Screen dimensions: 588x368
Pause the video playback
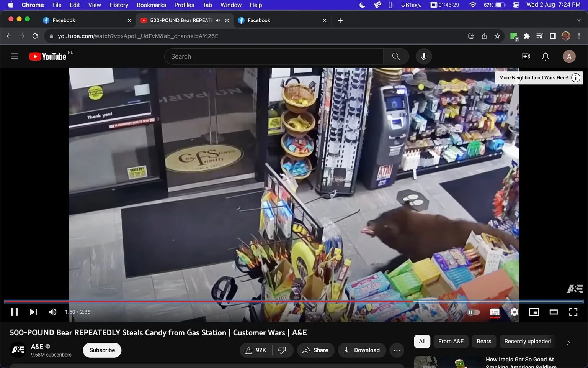tap(15, 312)
